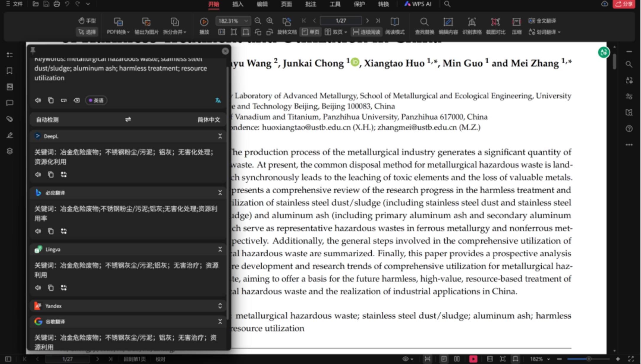The height and width of the screenshot is (364, 641).
Task: Select 简体中文 target language
Action: [x=209, y=120]
